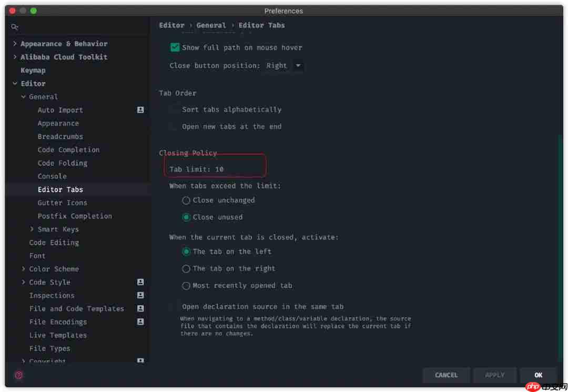The width and height of the screenshot is (568, 392).
Task: Collapse the Editor tree section
Action: (15, 84)
